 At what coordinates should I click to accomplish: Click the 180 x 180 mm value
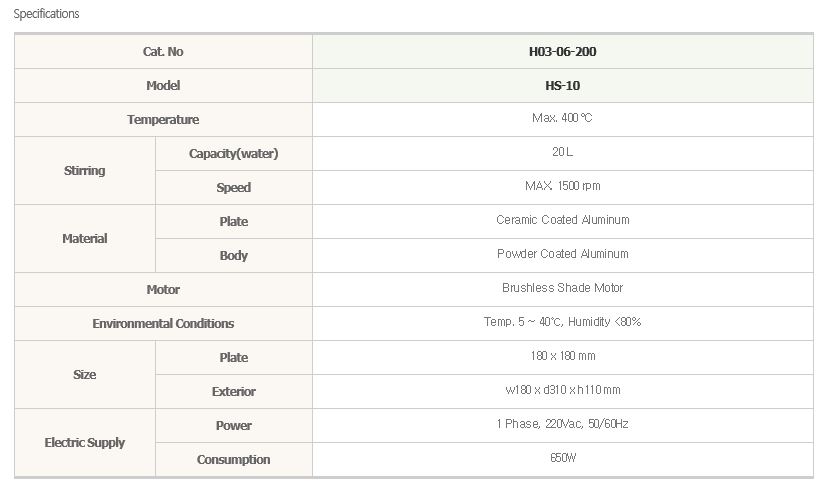pyautogui.click(x=562, y=356)
